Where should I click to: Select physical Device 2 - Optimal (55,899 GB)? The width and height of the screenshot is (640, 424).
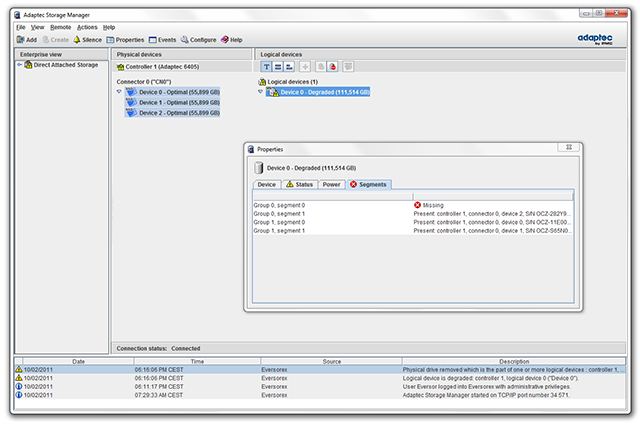pyautogui.click(x=173, y=113)
